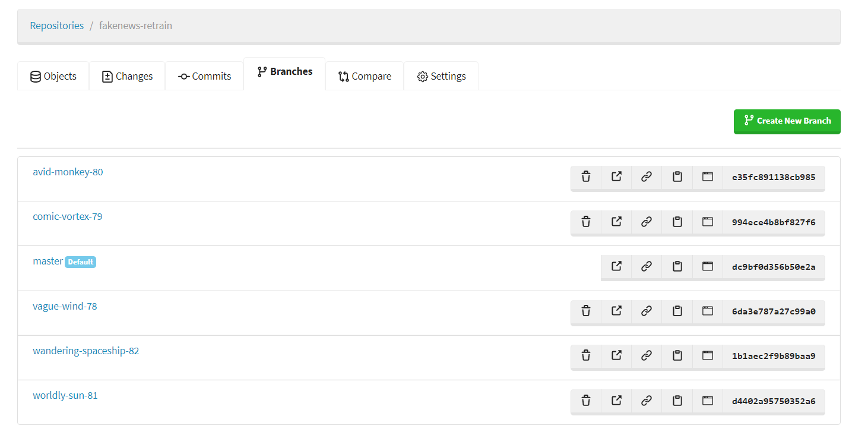Click clipboard icon for vague-wind-78 branch

coord(677,311)
